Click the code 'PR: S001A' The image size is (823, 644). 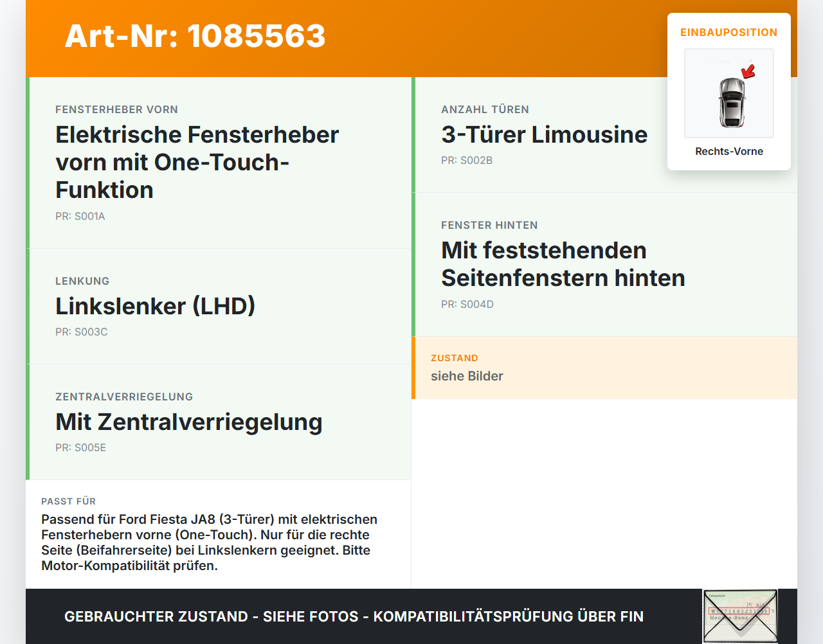tap(80, 216)
